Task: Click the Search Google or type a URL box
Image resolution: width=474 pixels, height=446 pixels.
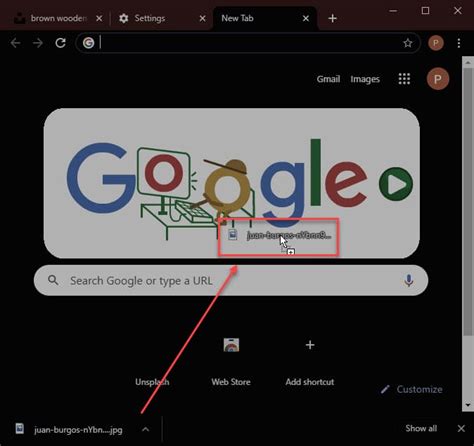Action: tap(231, 280)
